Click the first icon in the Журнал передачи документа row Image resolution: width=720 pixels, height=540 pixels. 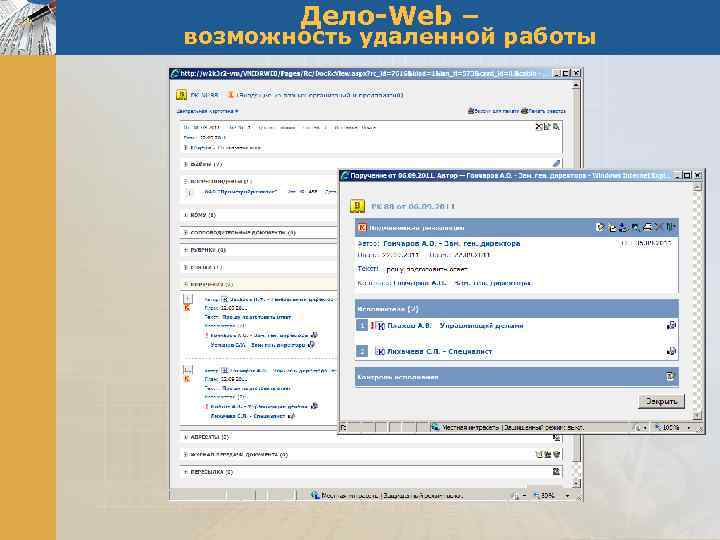coord(539,455)
